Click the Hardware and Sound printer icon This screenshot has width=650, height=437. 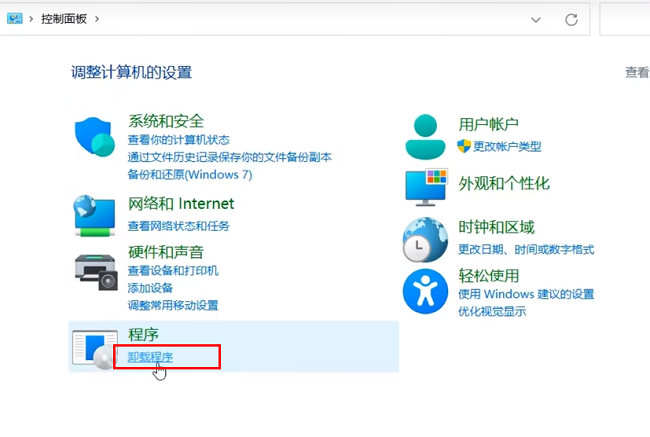click(96, 272)
